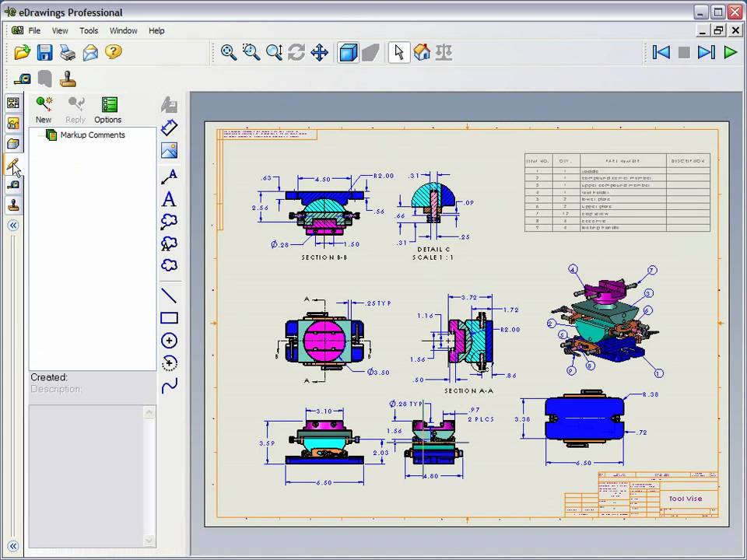Screen dimensions: 747x560
Task: Click the grayed sheet icon in toolbar
Action: coord(45,79)
